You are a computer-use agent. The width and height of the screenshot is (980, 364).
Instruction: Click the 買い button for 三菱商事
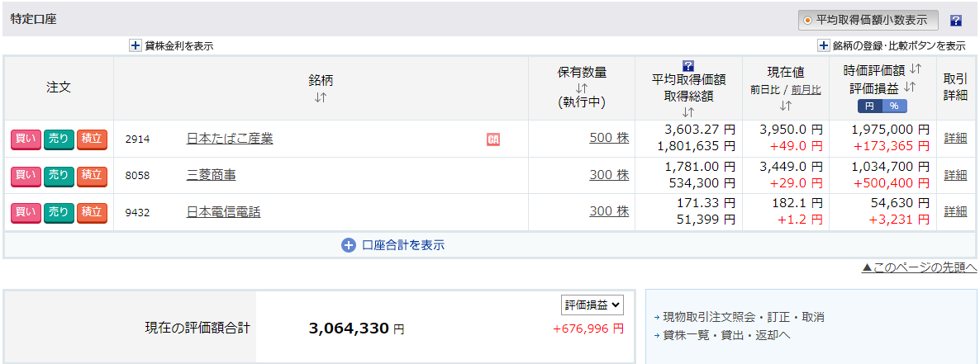26,176
